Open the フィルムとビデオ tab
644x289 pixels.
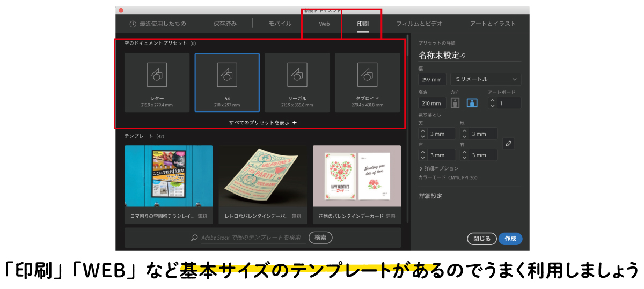tap(419, 24)
